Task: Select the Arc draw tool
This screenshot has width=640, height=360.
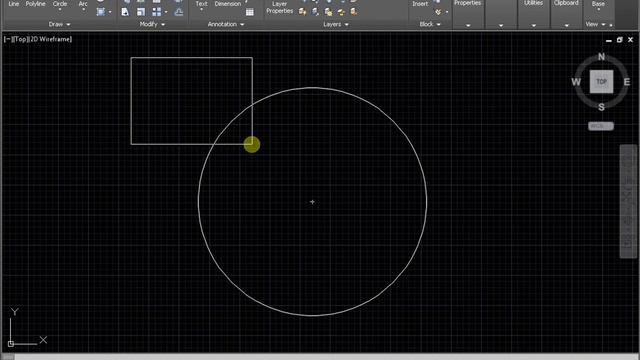Action: [x=83, y=4]
